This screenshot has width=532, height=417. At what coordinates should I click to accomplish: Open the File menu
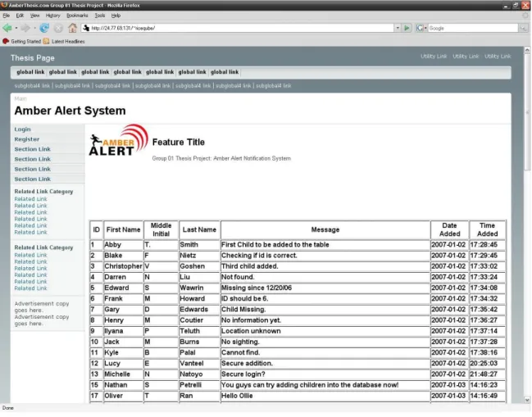pos(6,16)
